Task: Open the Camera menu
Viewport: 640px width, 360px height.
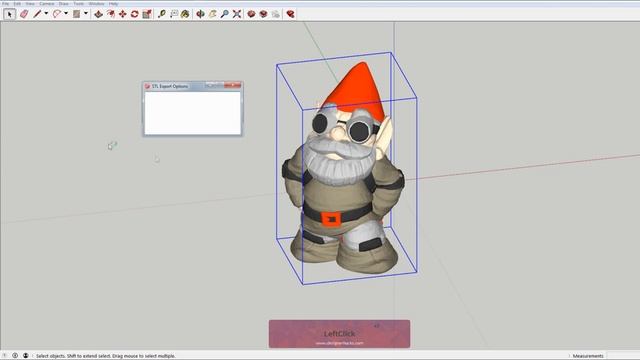Action: point(47,4)
